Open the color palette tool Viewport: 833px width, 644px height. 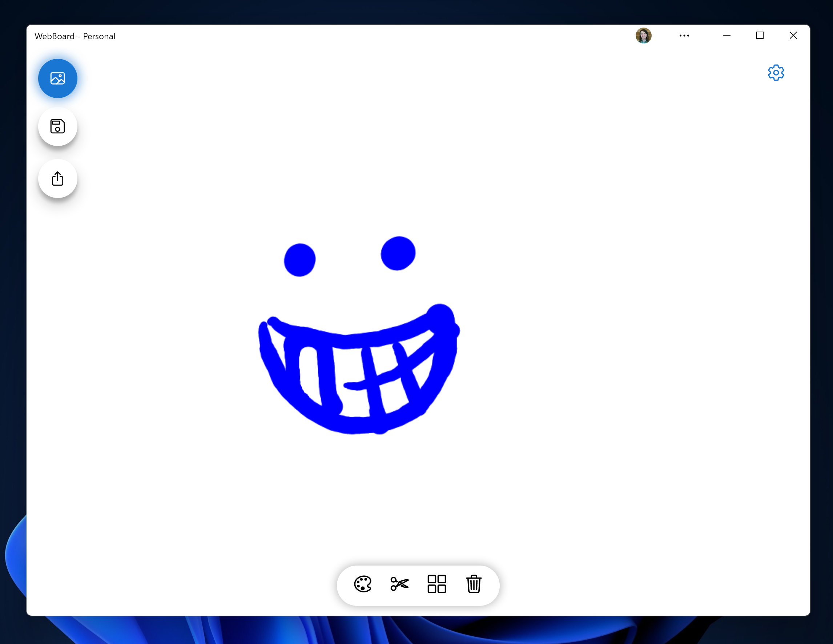tap(362, 584)
